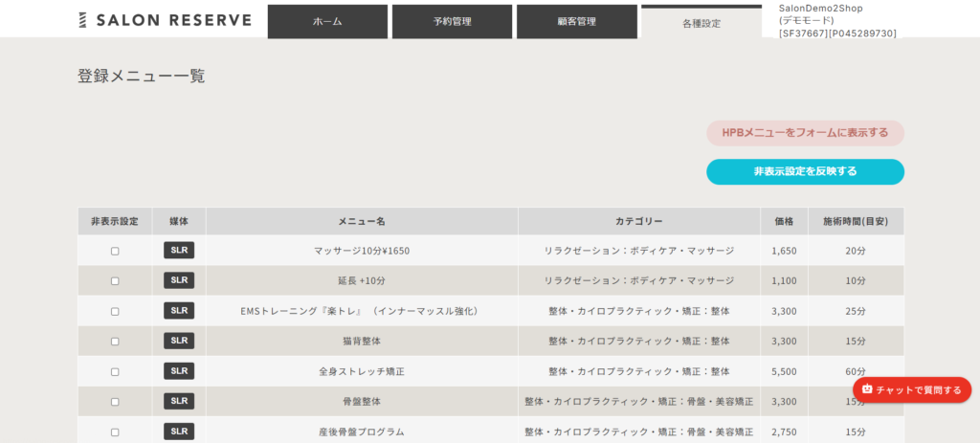Click the SLR badge for 骨盤整体
The image size is (980, 443).
coord(179,401)
